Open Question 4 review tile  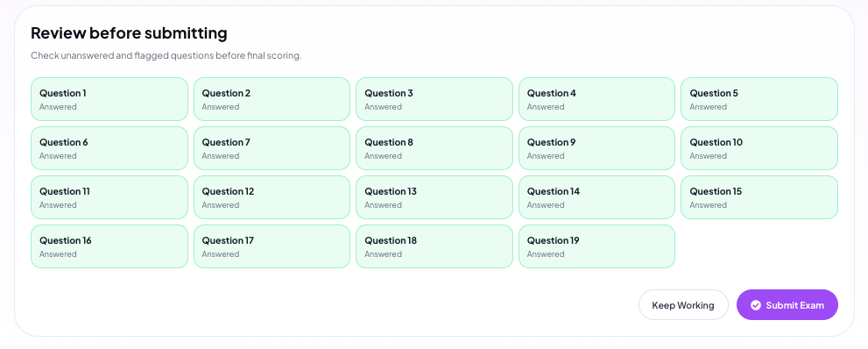[596, 99]
